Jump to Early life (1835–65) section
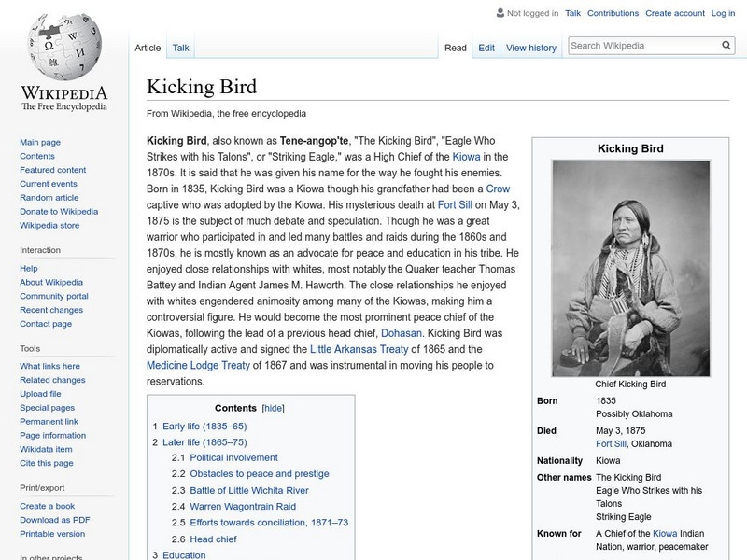This screenshot has height=560, width=747. pyautogui.click(x=204, y=427)
